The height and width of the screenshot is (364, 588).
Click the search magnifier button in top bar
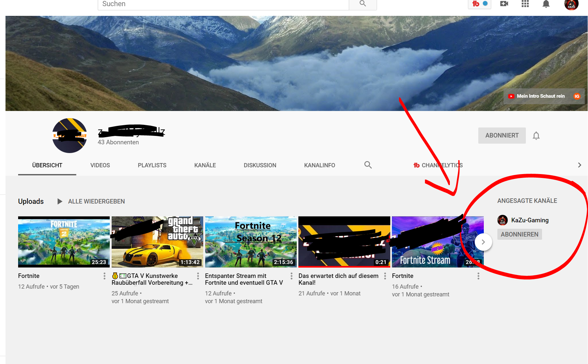click(x=362, y=4)
